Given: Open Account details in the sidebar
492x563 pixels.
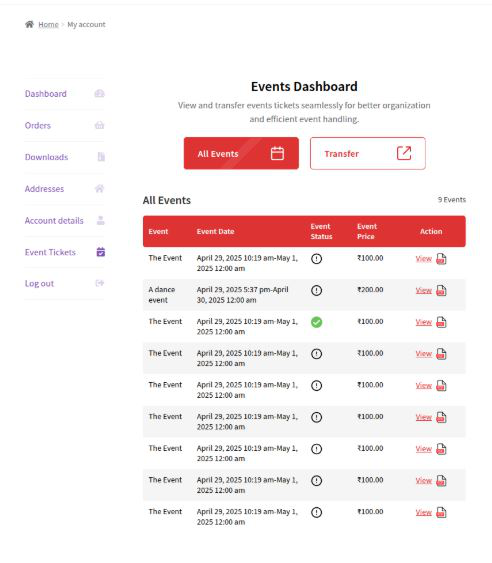Looking at the screenshot, I should (x=54, y=220).
